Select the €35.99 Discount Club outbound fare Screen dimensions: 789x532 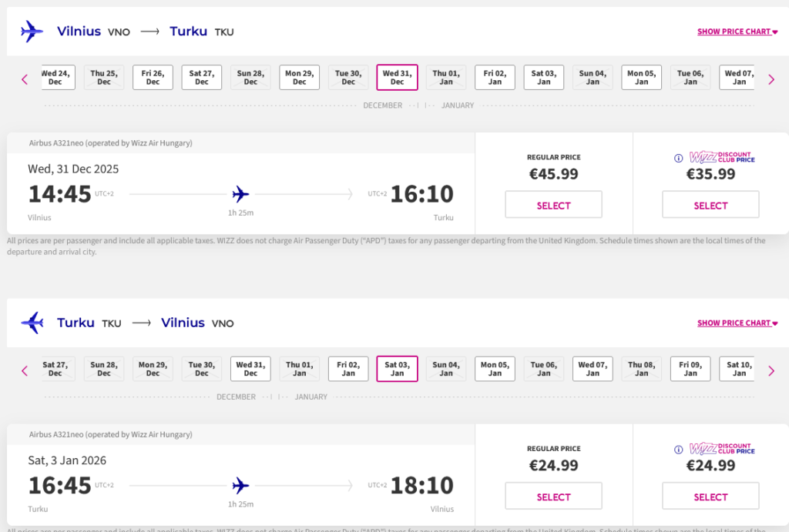710,206
